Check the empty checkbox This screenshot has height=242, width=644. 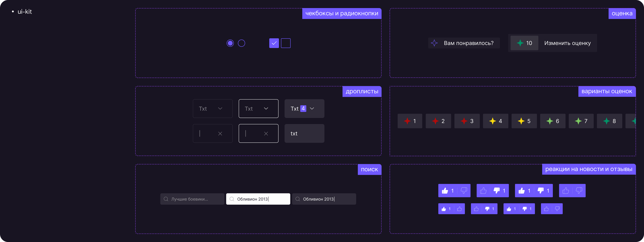click(x=286, y=43)
